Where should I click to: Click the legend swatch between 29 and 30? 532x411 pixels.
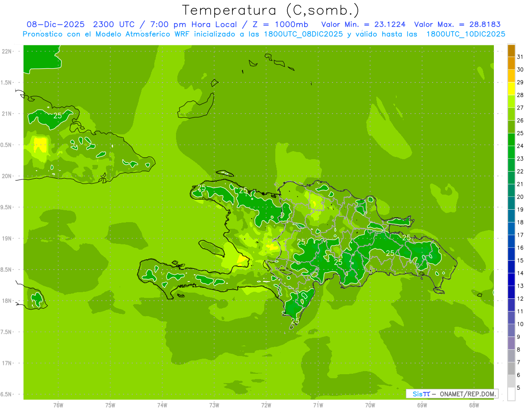[511, 76]
